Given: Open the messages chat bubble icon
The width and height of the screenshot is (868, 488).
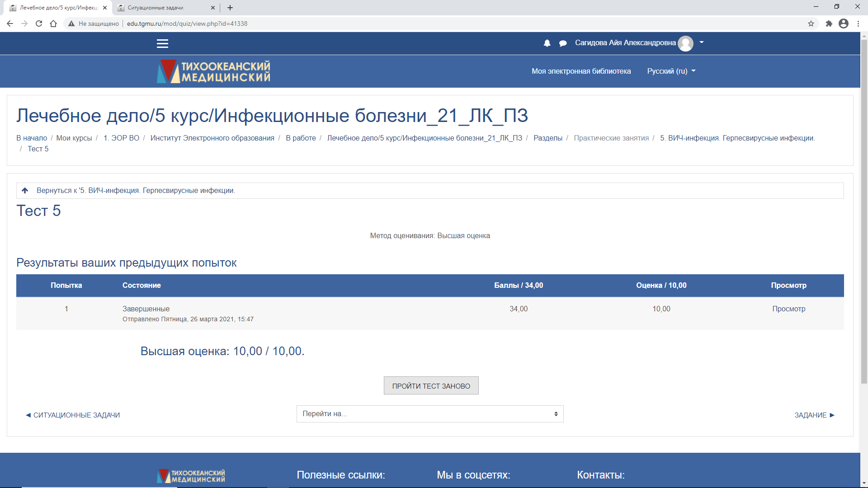Looking at the screenshot, I should point(563,43).
